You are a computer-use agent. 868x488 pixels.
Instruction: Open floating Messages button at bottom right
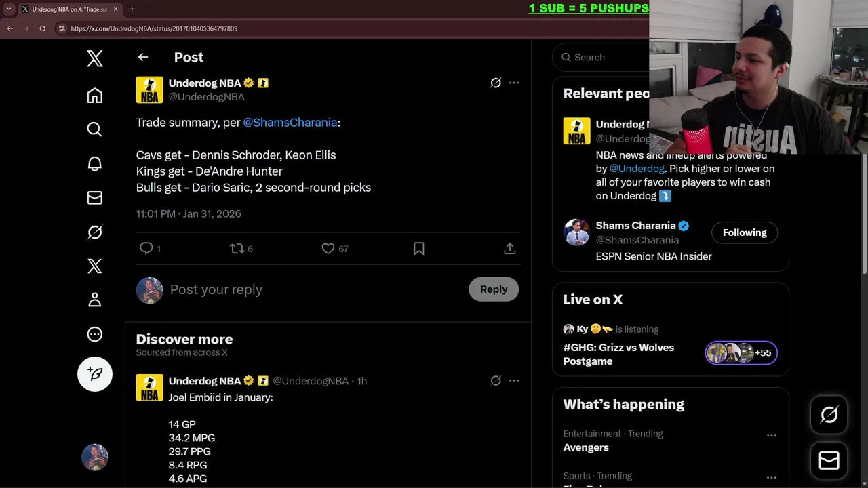click(x=829, y=461)
